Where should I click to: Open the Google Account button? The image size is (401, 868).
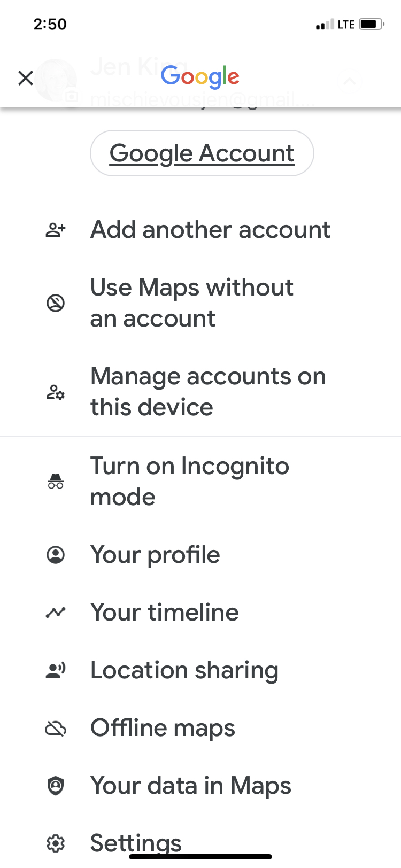(x=202, y=153)
